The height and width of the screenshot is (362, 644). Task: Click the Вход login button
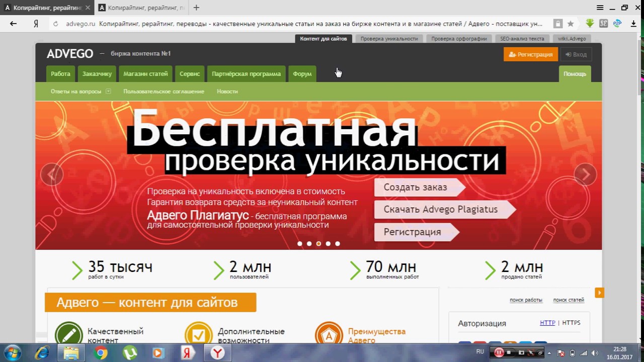pyautogui.click(x=576, y=54)
